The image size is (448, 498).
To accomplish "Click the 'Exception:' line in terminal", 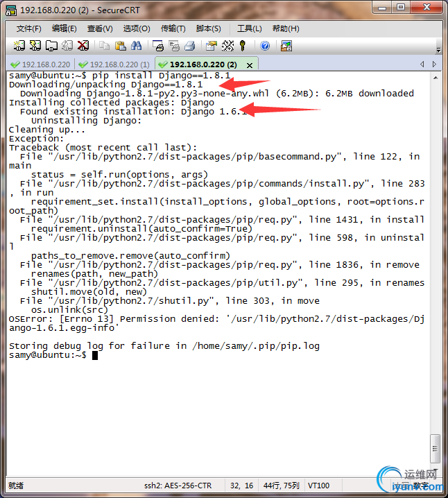I will (x=36, y=139).
